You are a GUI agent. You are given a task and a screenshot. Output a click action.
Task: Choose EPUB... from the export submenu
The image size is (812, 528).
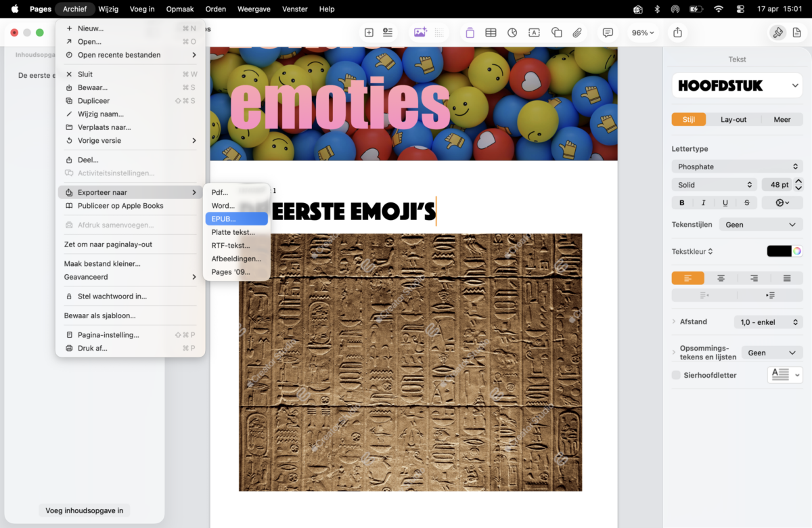(236, 219)
